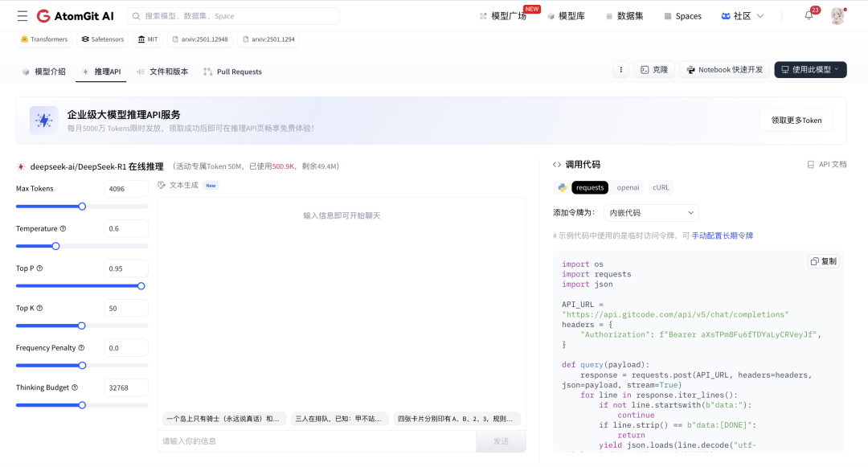Click the Thinking Budget help icon

[75, 388]
